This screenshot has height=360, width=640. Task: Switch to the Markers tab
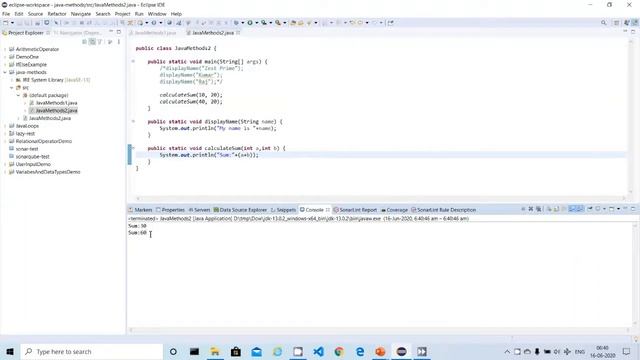140,210
